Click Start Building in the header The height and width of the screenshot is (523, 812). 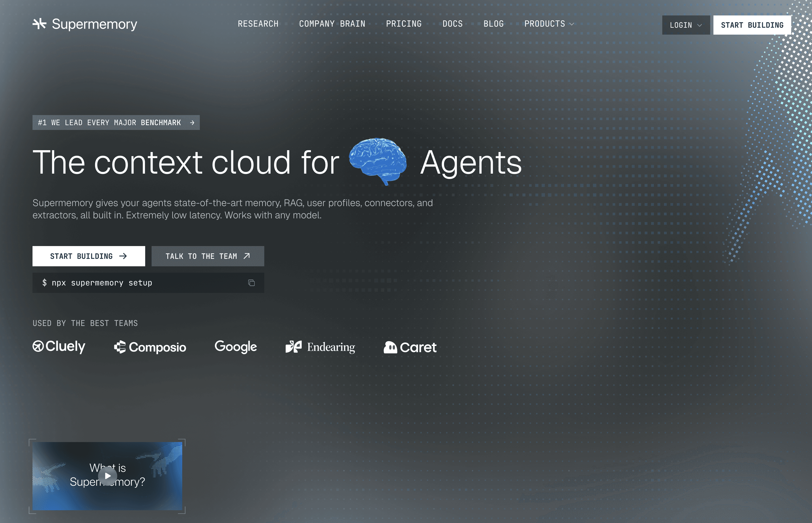(x=752, y=25)
